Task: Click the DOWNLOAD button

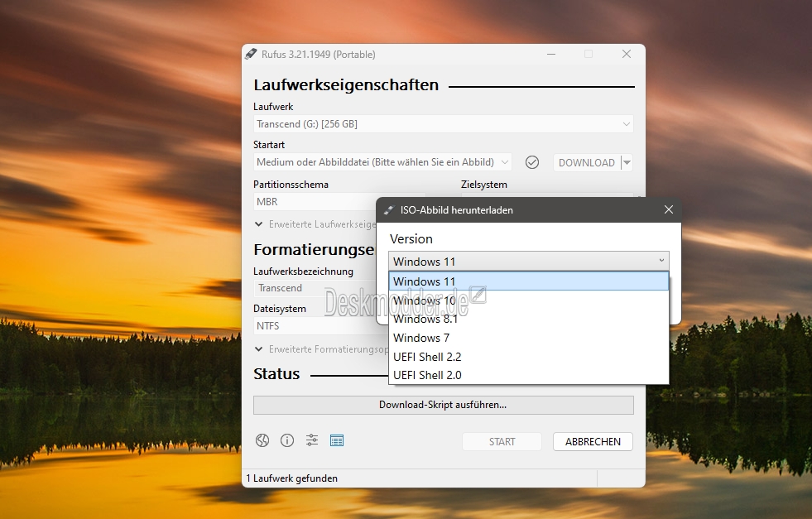Action: 587,162
